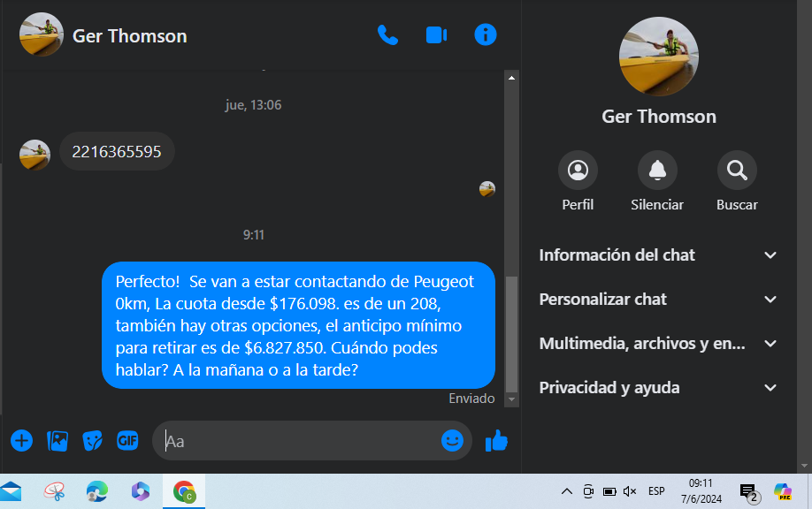Open more actions plus menu
Image resolution: width=812 pixels, height=509 pixels.
tap(22, 441)
